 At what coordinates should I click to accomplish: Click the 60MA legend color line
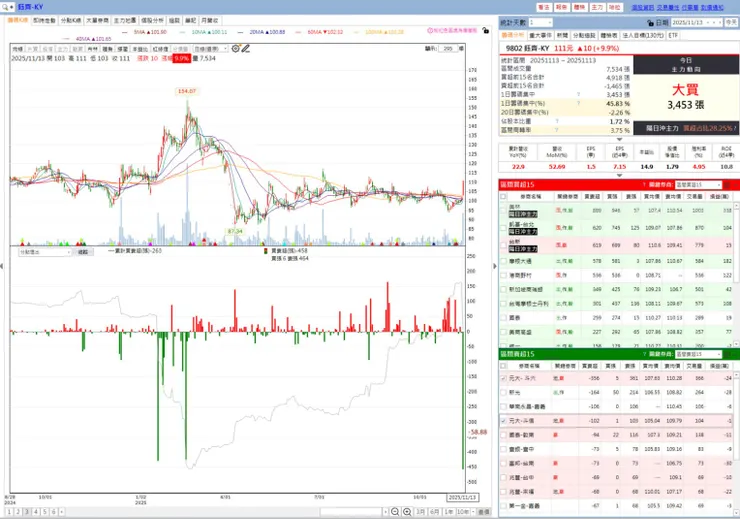point(298,32)
